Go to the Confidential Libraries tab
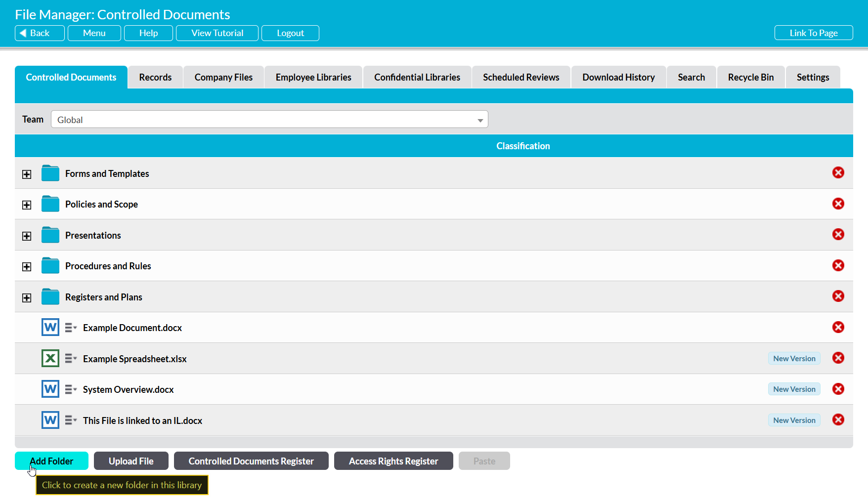 [417, 78]
